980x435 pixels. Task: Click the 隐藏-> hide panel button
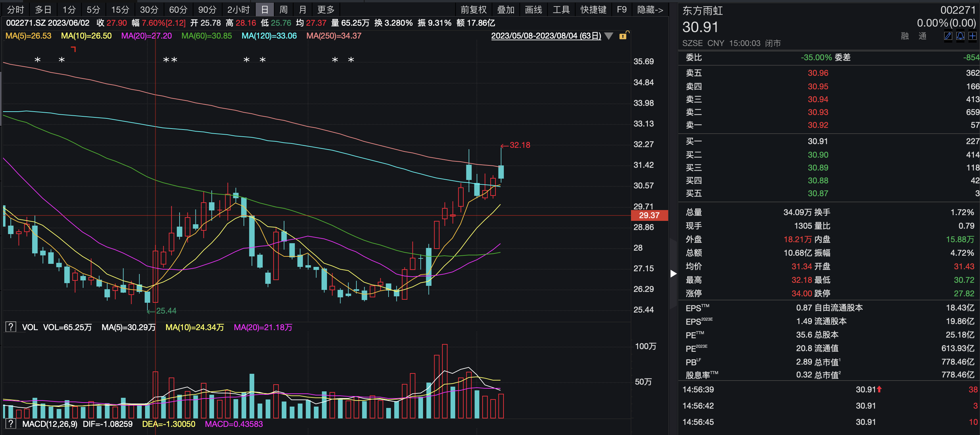point(650,9)
